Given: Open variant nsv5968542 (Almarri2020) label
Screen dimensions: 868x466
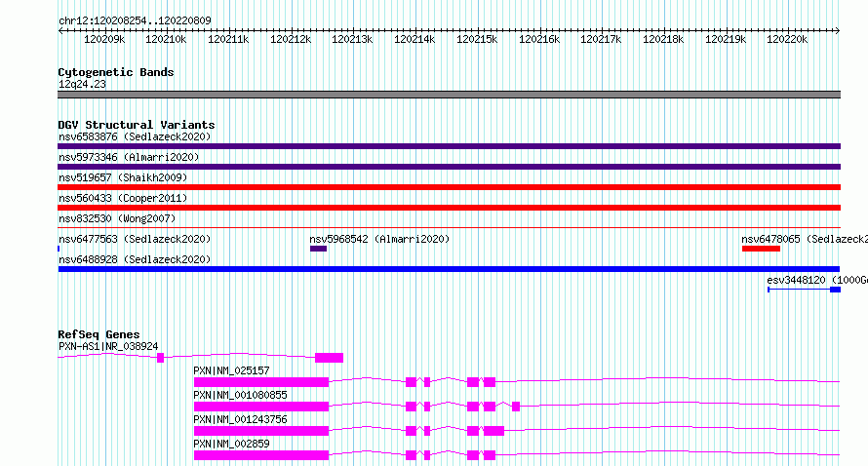Looking at the screenshot, I should point(379,239).
